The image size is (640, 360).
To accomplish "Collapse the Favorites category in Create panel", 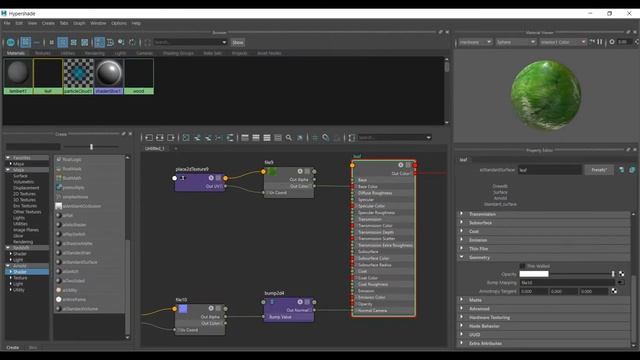I will click(x=8, y=158).
